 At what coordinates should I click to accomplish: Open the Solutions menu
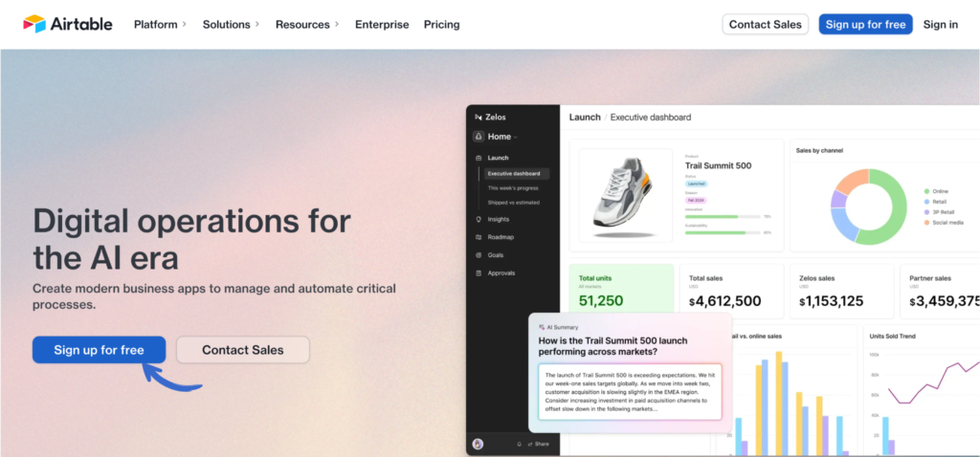(226, 24)
